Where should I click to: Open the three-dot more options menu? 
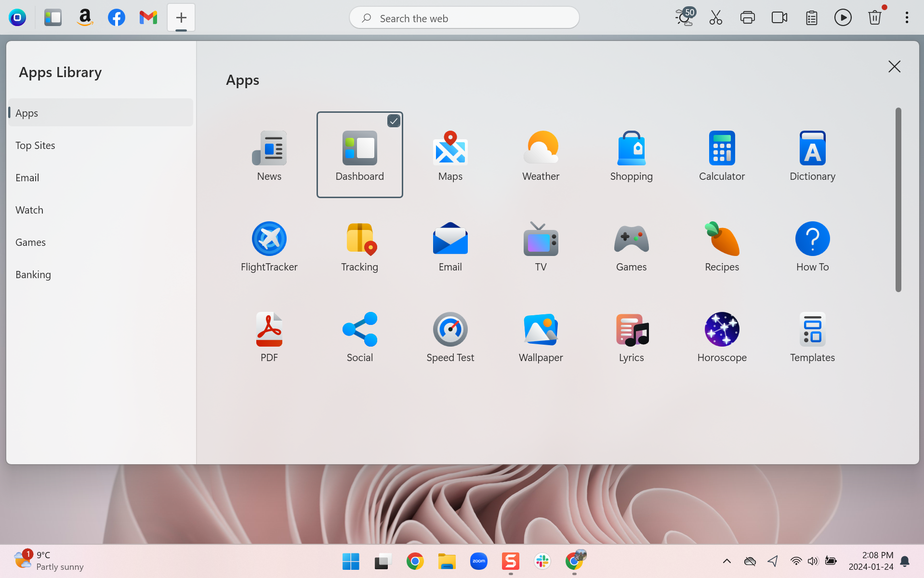click(907, 18)
